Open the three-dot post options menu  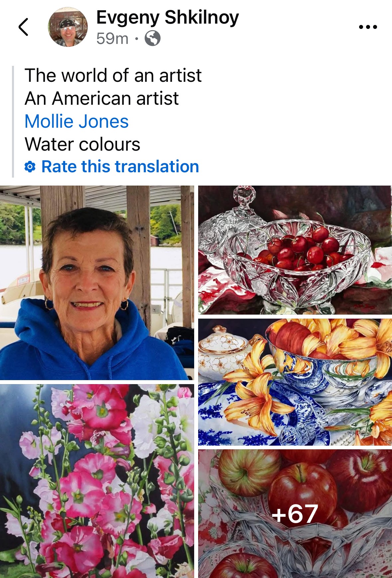click(368, 27)
